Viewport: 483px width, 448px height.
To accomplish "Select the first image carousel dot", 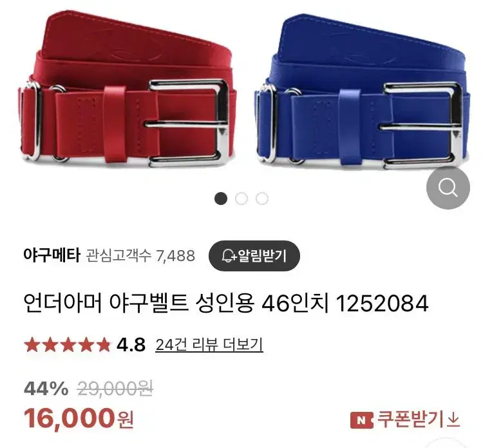I will (221, 199).
